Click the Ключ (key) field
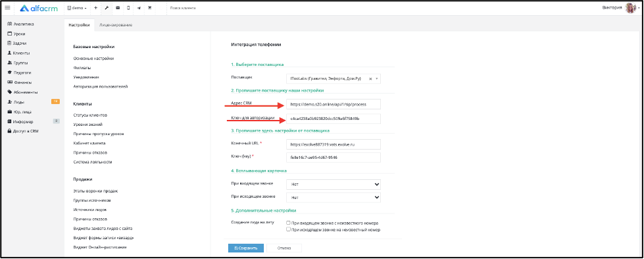The height and width of the screenshot is (259, 644). click(333, 158)
